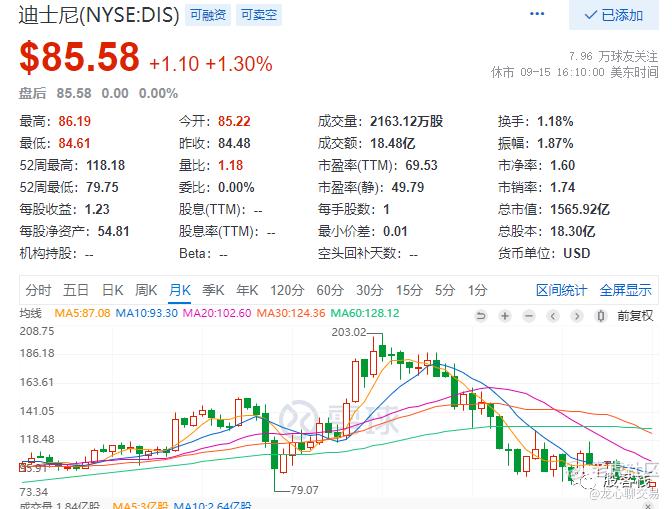Screen dimensions: 672x509
Task: Click the 可卖空 tag
Action: (x=258, y=15)
